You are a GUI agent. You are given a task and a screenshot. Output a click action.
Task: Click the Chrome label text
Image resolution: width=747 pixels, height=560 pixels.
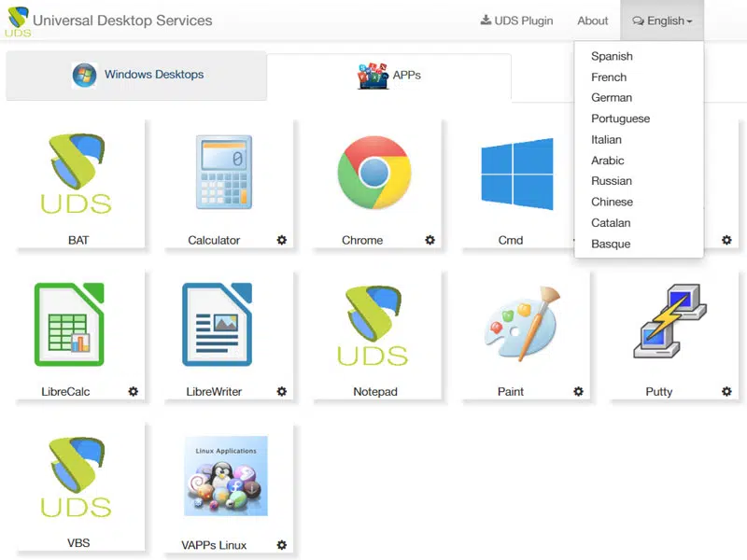(x=362, y=241)
